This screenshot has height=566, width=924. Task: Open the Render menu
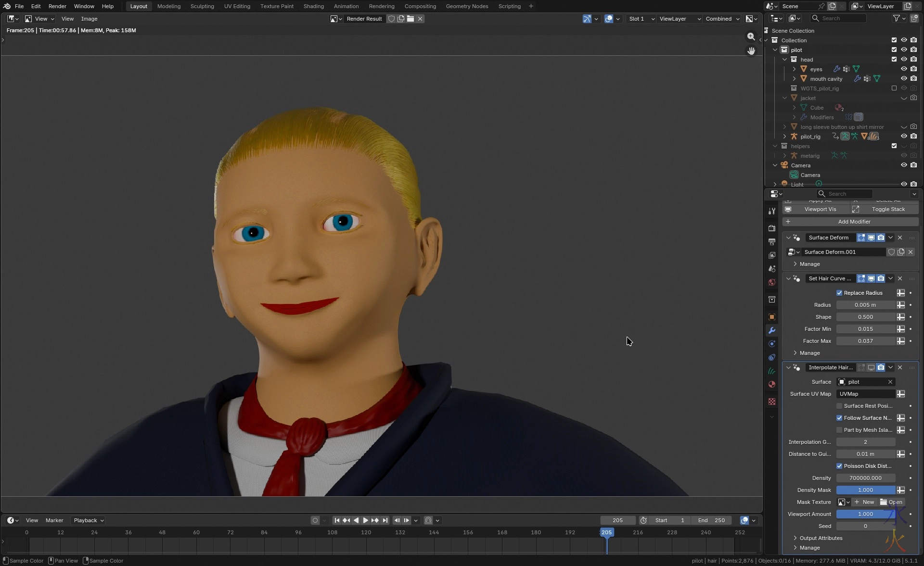tap(57, 6)
